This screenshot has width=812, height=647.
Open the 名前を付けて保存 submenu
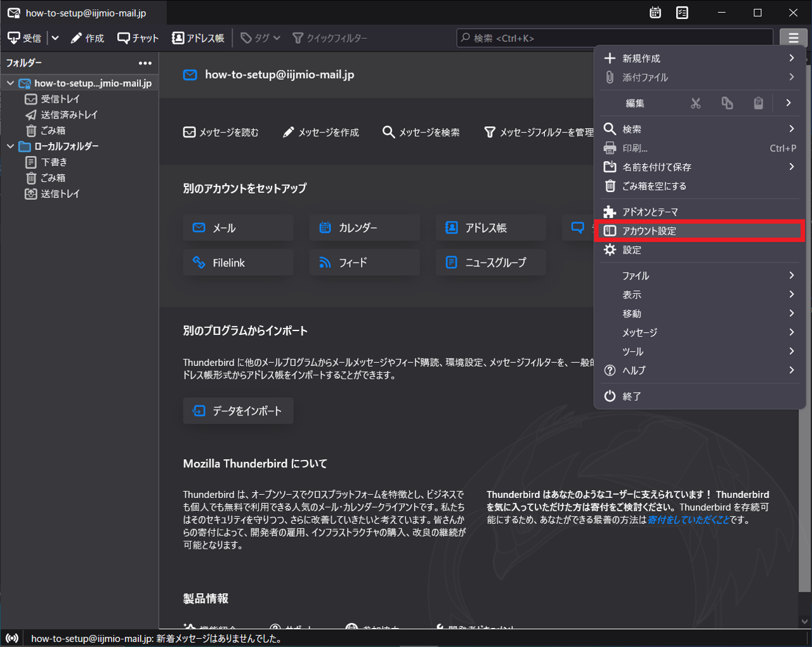click(700, 167)
